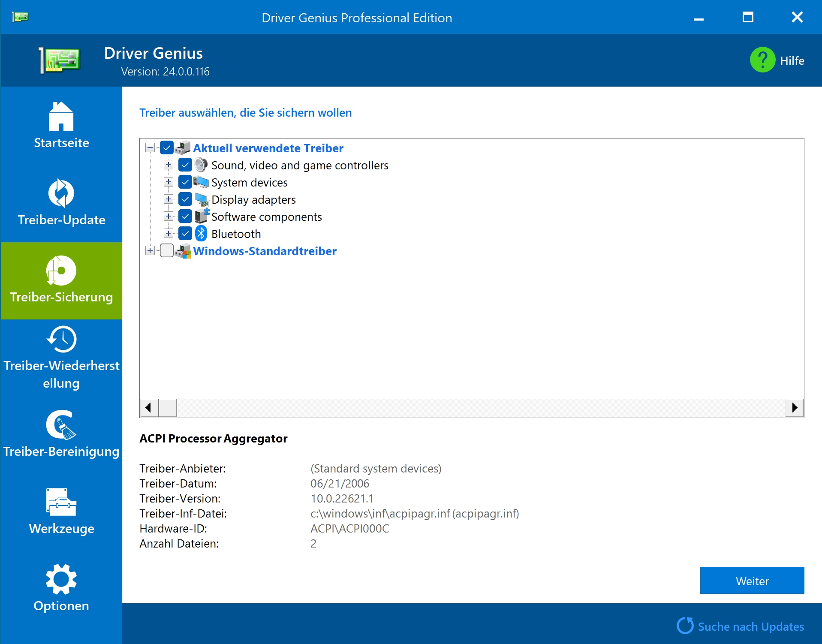Click Suche nach Updates link
The width and height of the screenshot is (822, 644).
(751, 626)
